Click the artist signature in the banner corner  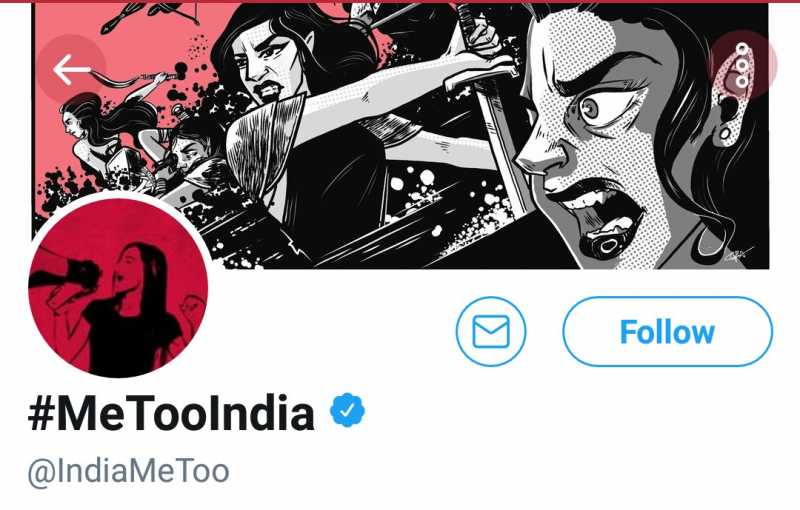(x=738, y=257)
